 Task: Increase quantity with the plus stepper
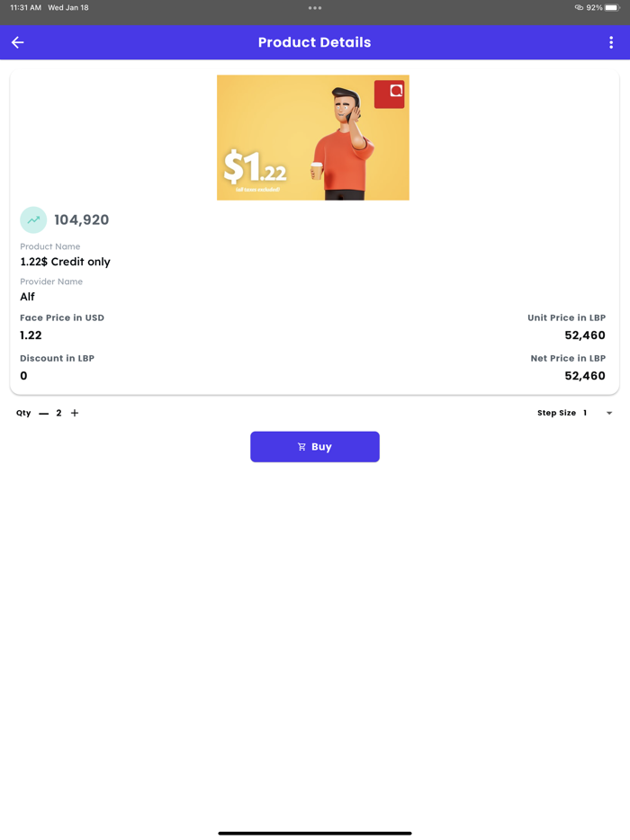coord(74,413)
